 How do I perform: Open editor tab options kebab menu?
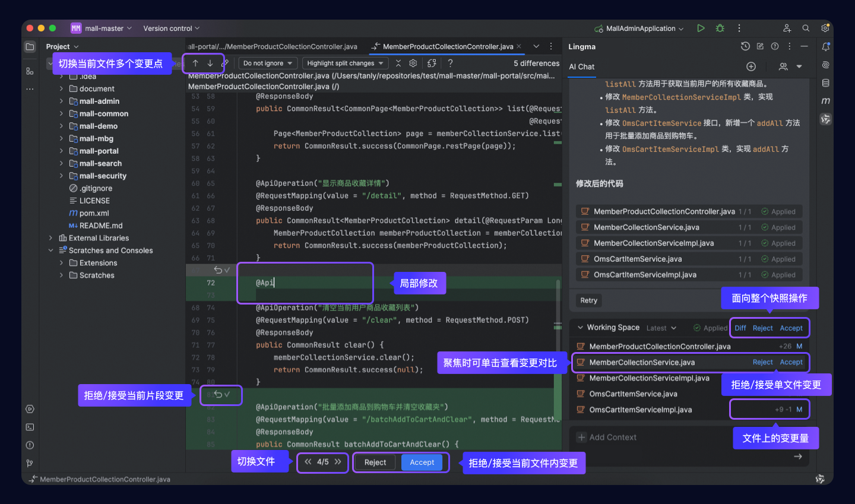click(x=551, y=46)
